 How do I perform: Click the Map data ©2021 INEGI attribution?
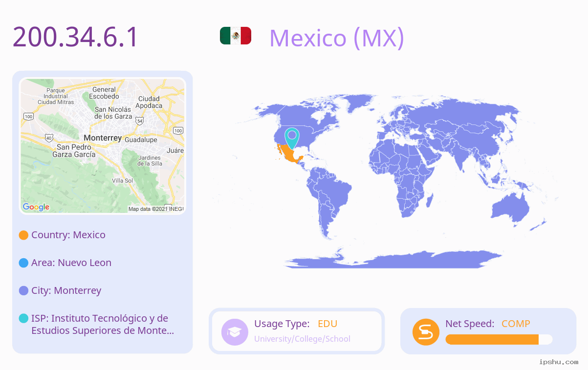point(155,209)
